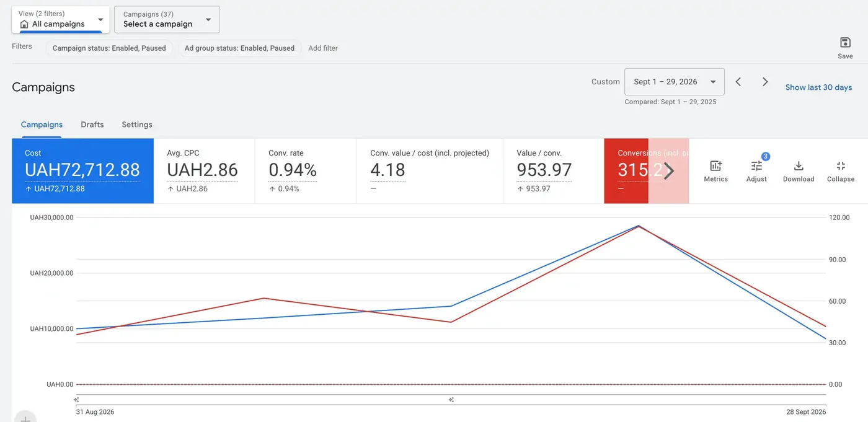Go to the next date period
The image size is (868, 422).
[x=765, y=82]
